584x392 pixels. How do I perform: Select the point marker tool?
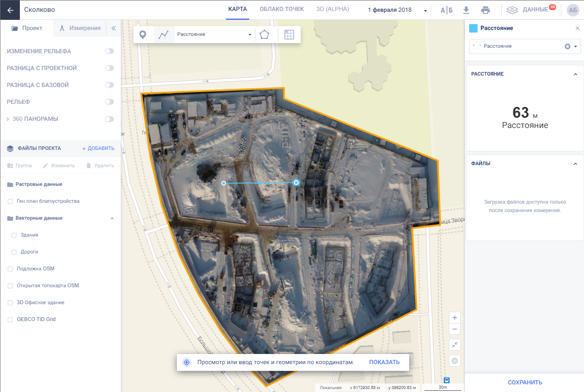tap(143, 35)
